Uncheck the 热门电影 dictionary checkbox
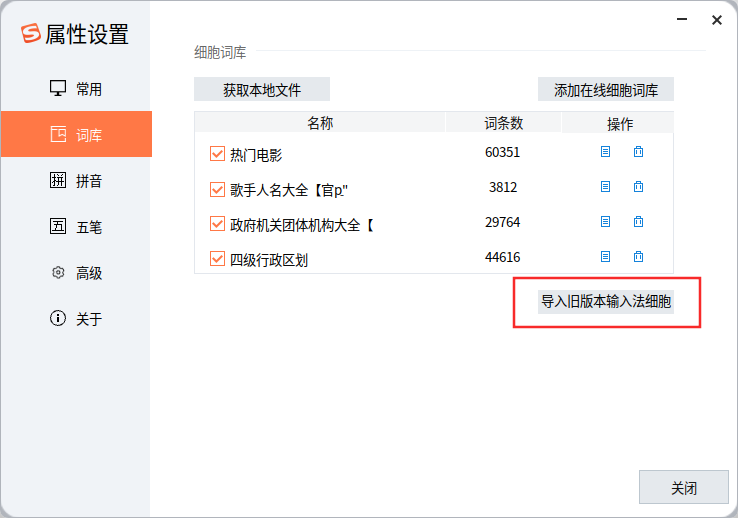 [x=217, y=153]
